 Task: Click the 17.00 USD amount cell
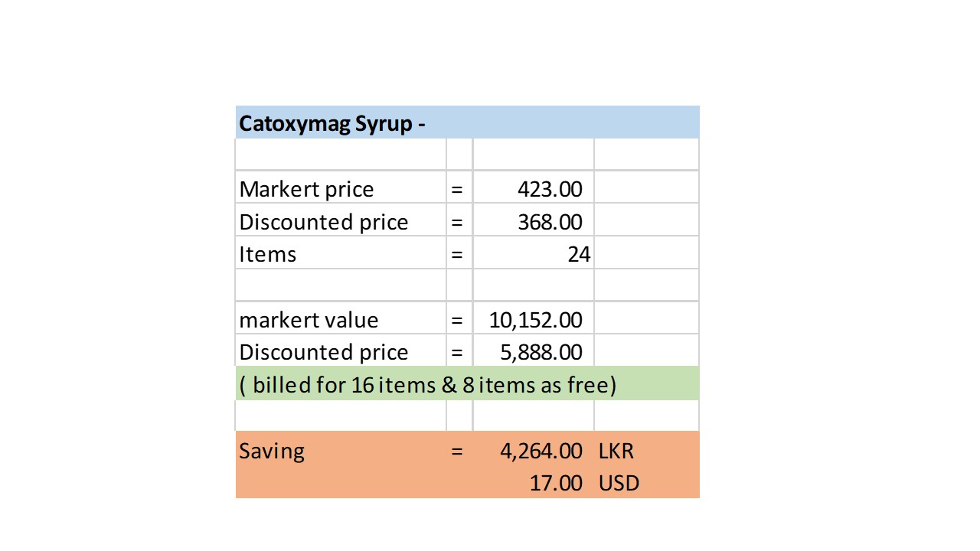533,483
